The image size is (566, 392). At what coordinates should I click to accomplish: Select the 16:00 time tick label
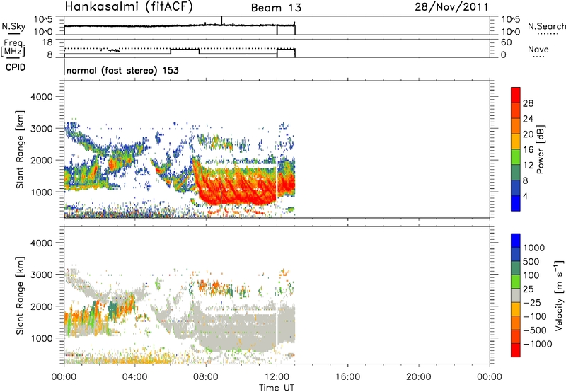pyautogui.click(x=347, y=377)
